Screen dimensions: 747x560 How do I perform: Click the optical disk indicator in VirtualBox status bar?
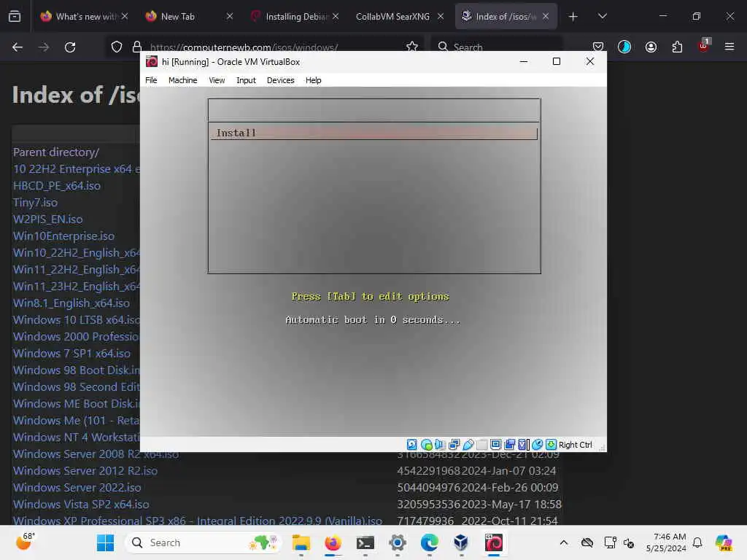coord(426,444)
